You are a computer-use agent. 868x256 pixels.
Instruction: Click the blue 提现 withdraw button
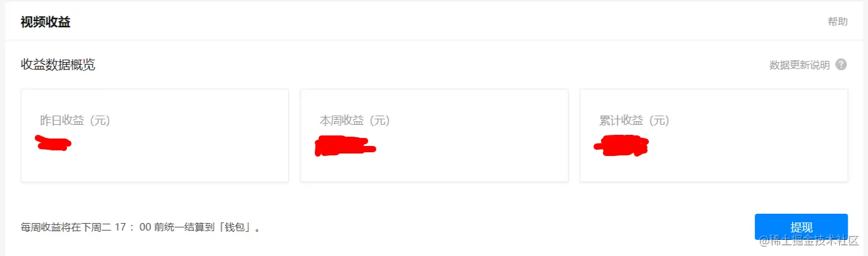801,227
